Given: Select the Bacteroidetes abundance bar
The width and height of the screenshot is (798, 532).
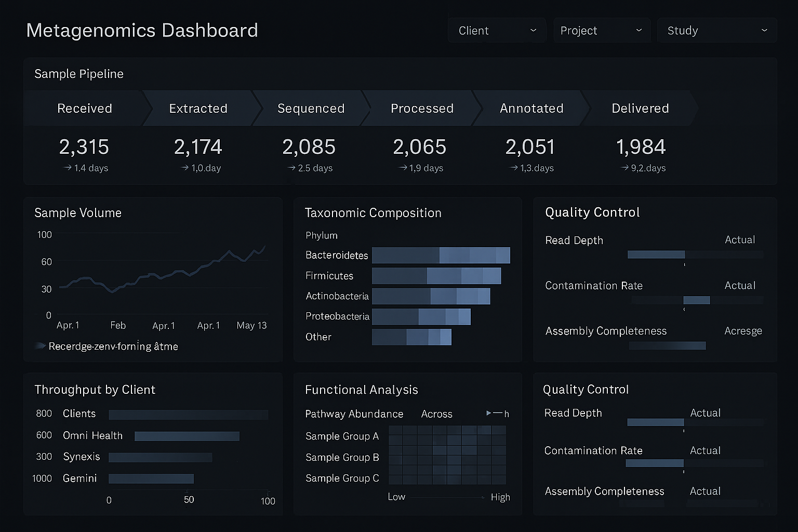Looking at the screenshot, I should (x=441, y=255).
